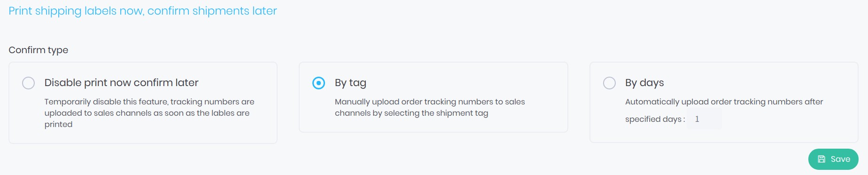Choose the By days radio button
The height and width of the screenshot is (175, 868).
609,83
